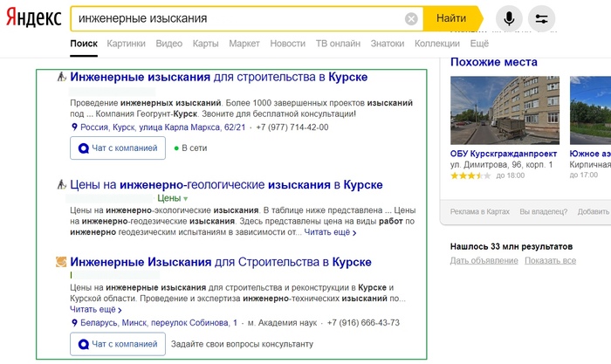Open first result's Чат с компанией button

pyautogui.click(x=117, y=148)
